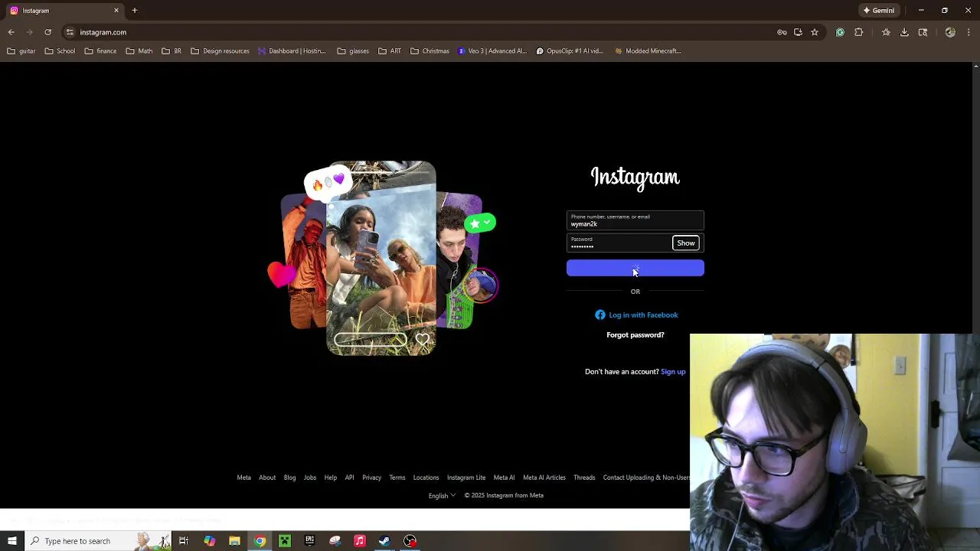Screen dimensions: 980x551
Task: Open the Christmas bookmarks folder
Action: click(430, 51)
